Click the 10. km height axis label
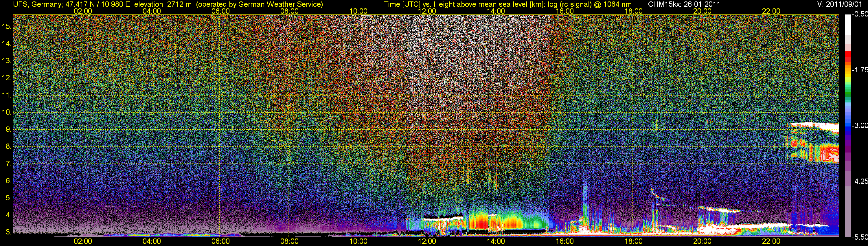 [7, 112]
